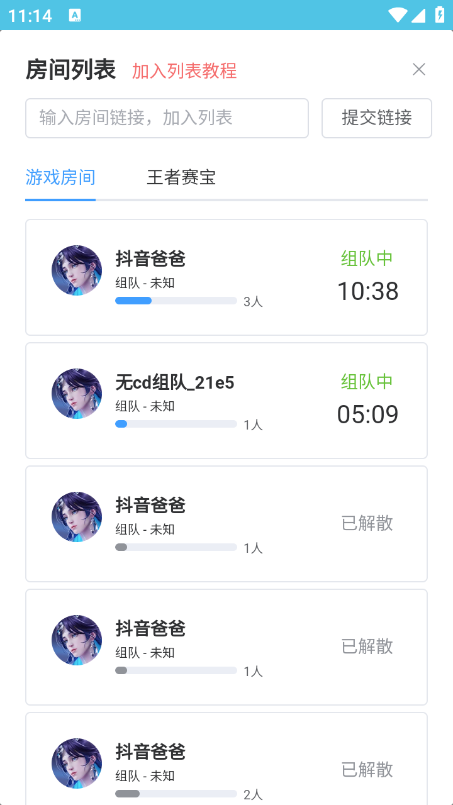The height and width of the screenshot is (805, 453).
Task: Tap avatar of first 抖音爸爸 room
Action: tap(77, 270)
